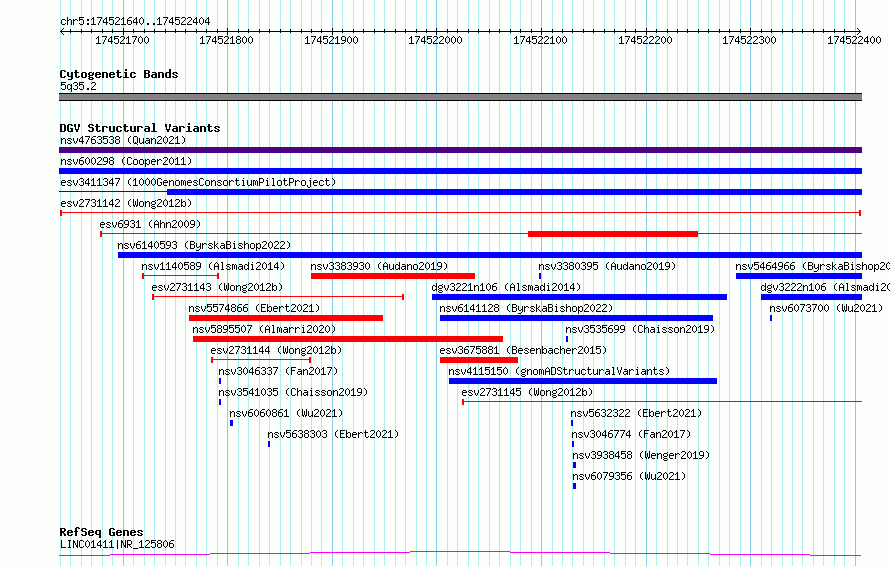Select nsv3046337 (Fan2017) label
The height and width of the screenshot is (566, 890).
[x=278, y=371]
